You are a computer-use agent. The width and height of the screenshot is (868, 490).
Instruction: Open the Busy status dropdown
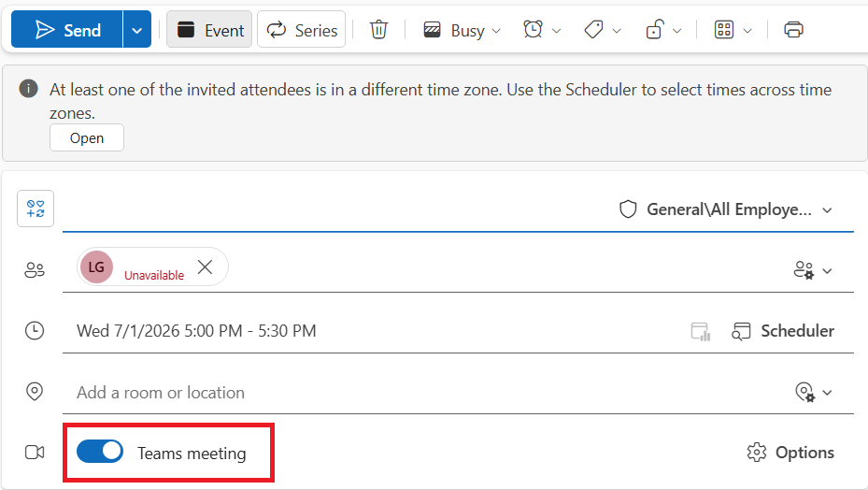click(462, 30)
